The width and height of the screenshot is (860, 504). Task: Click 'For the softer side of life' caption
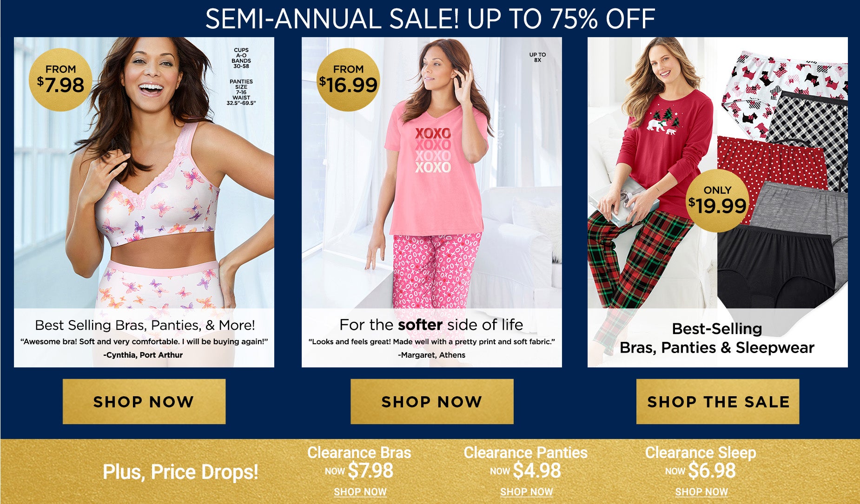(431, 325)
